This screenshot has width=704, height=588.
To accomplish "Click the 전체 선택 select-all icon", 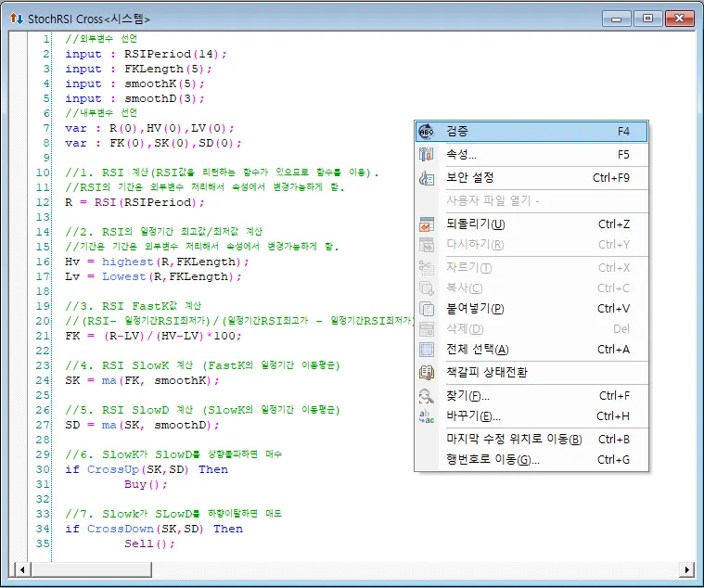I will click(426, 350).
